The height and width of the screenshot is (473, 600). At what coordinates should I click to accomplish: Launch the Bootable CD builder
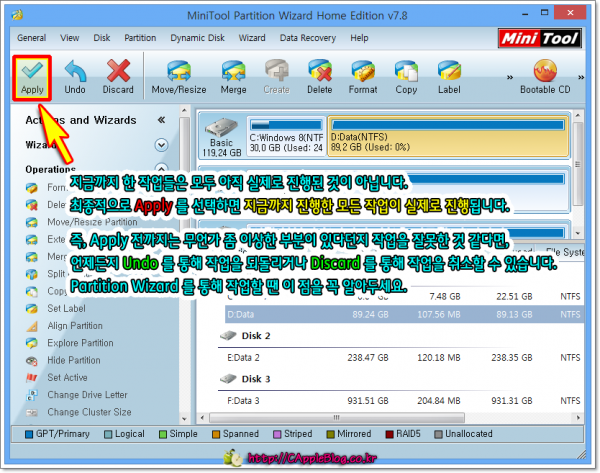point(545,77)
